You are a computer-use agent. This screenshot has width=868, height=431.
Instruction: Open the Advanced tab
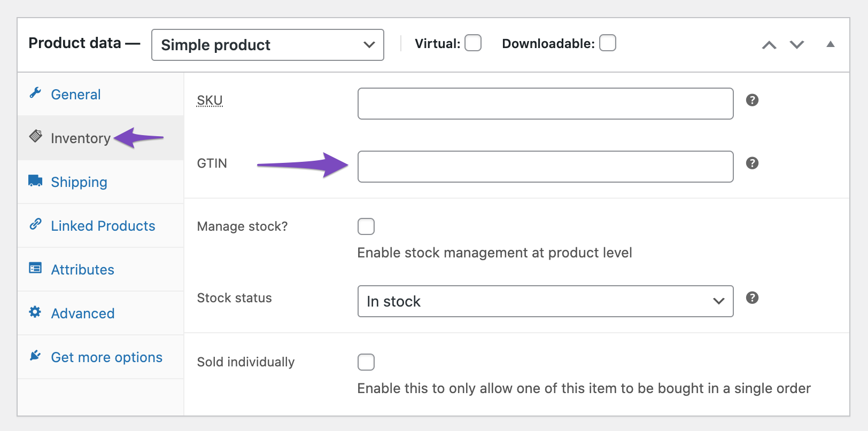click(x=100, y=314)
